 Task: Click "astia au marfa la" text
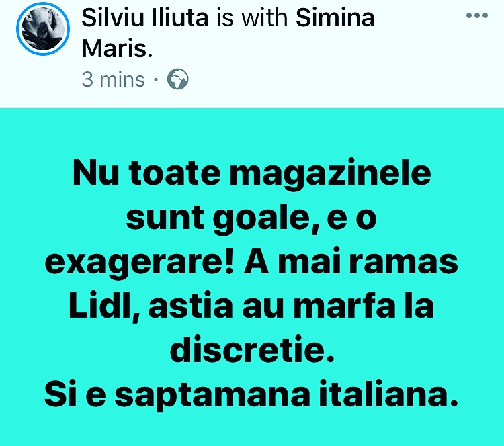[x=291, y=305]
